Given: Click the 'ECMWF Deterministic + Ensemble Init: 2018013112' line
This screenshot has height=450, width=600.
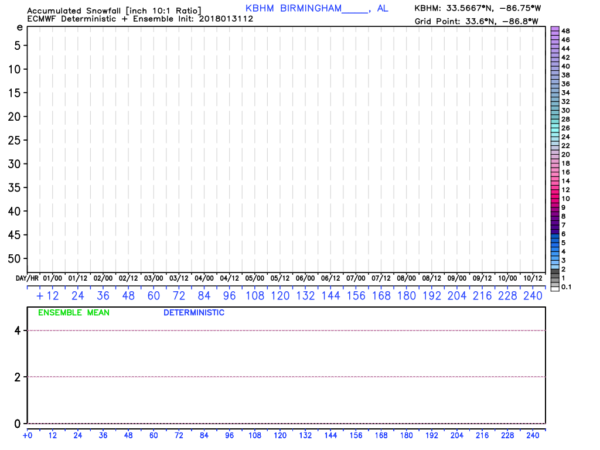Looking at the screenshot, I should coord(140,19).
